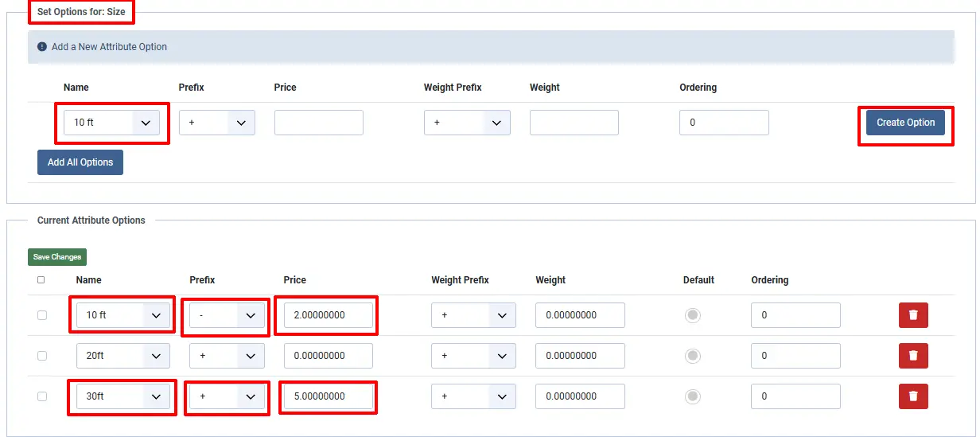
Task: Delete the 10 ft option row
Action: (x=913, y=315)
